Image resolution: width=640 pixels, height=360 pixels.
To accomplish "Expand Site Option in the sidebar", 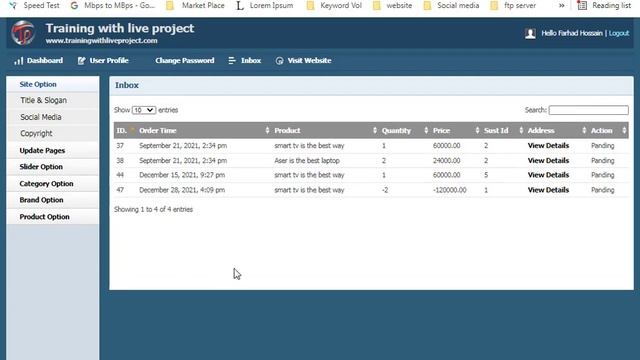I will pos(53,84).
